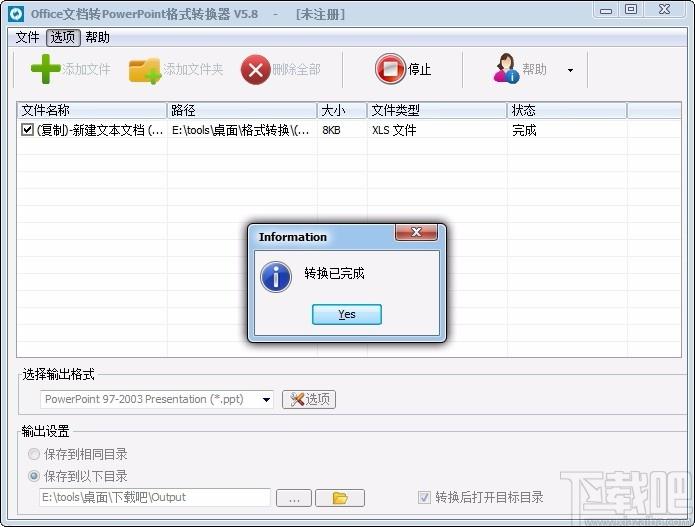The image size is (695, 527).
Task: Uncheck the file row checkbox
Action: click(27, 129)
